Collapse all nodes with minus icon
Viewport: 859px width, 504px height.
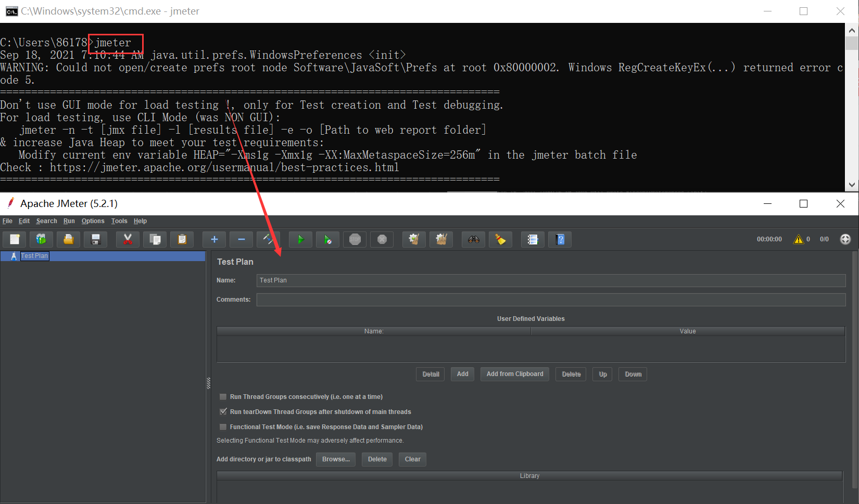(241, 239)
